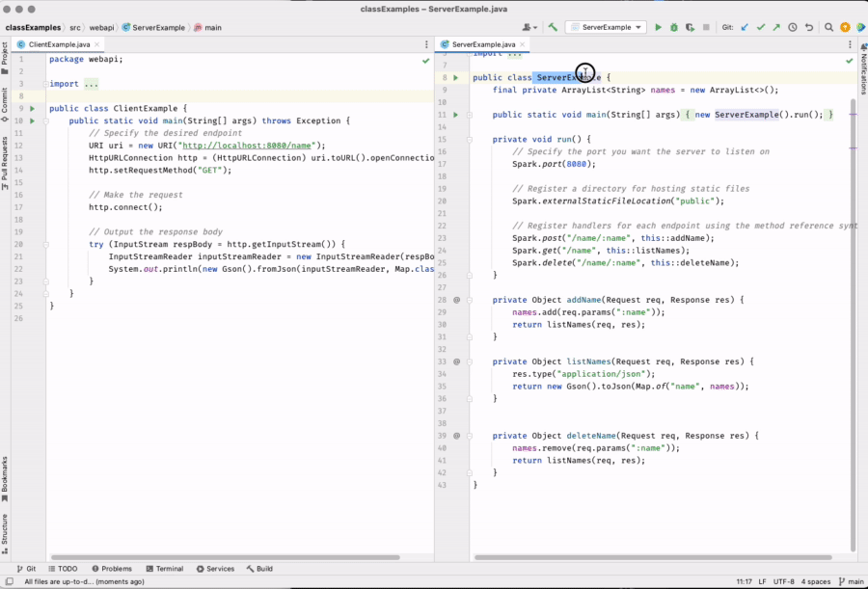
Task: Commit changes using the Git checkmark icon
Action: (x=762, y=27)
